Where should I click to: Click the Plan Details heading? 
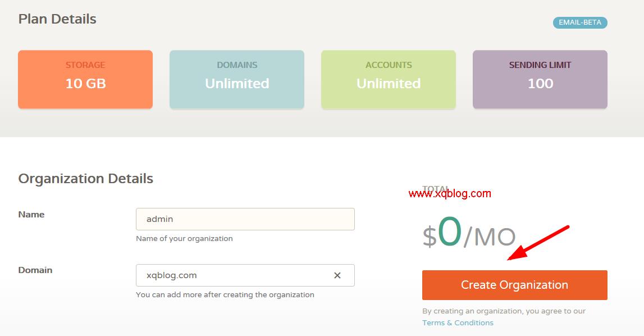coord(57,19)
